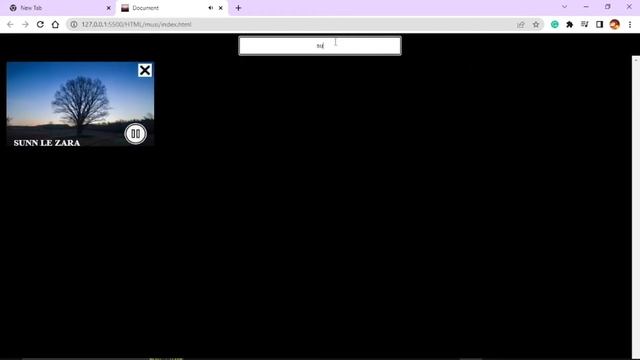Open a new browser tab
The width and height of the screenshot is (640, 360).
[238, 8]
